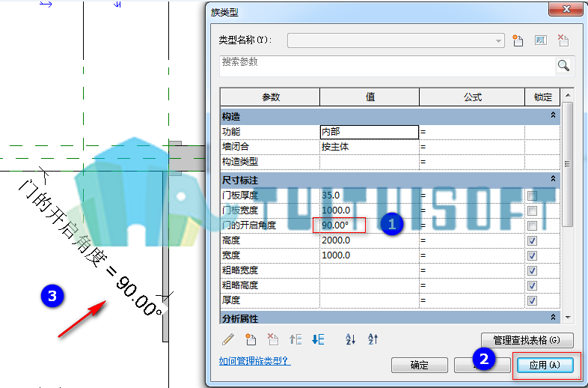Click the 值 column header
Image resolution: width=588 pixels, height=388 pixels.
point(370,97)
